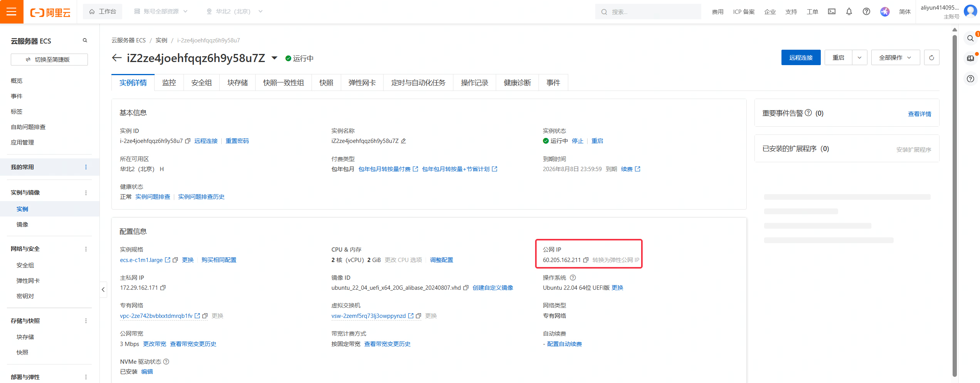Viewport: 980px width, 383px height.
Task: Copy private IP 172.29.162.171
Action: (163, 288)
